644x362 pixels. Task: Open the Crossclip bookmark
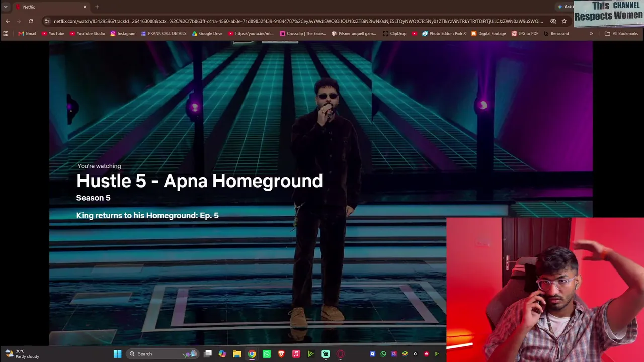(303, 34)
